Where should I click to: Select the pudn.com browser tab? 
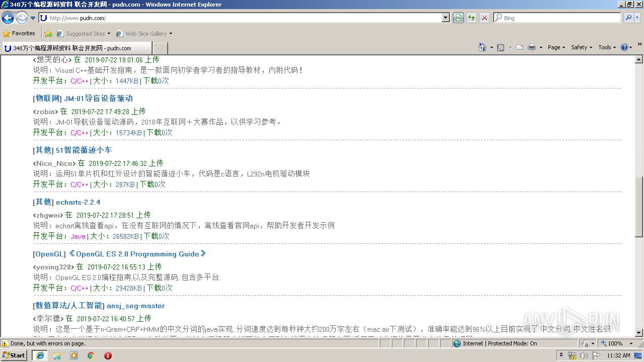point(76,48)
